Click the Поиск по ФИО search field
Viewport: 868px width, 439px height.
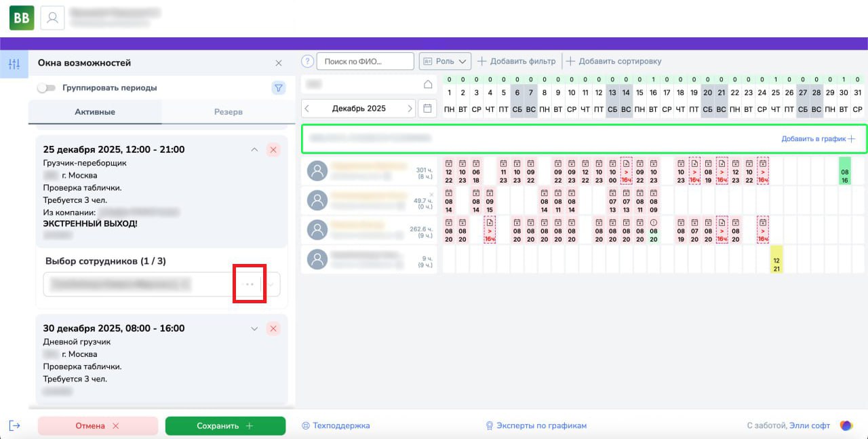(x=366, y=61)
